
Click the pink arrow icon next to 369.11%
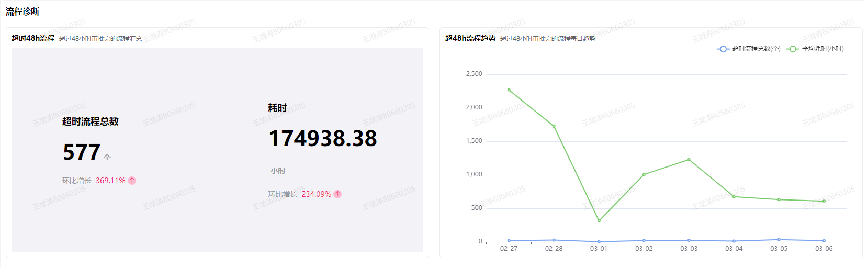click(132, 181)
